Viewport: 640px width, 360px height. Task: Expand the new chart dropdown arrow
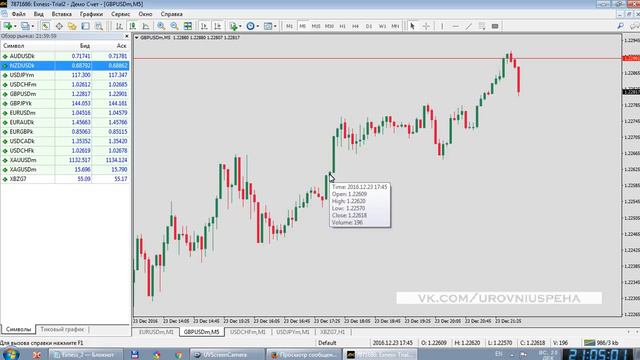(x=15, y=26)
